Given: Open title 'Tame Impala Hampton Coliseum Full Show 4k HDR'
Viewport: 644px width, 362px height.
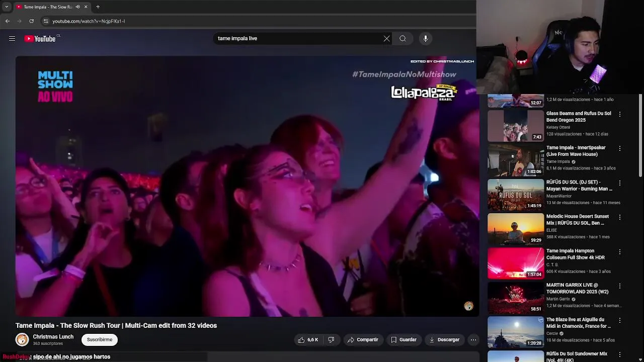Looking at the screenshot, I should [576, 254].
